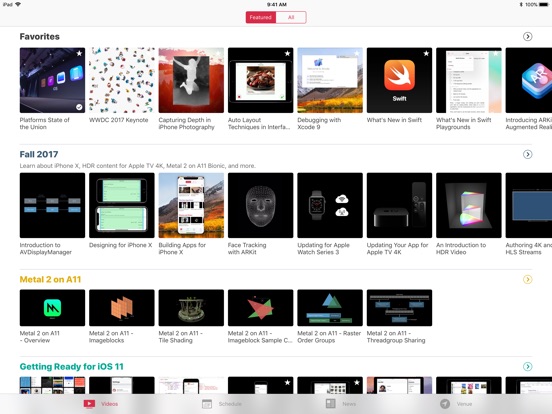Screen dimensions: 552x414
Task: Click the Videos play icon in tab bar
Action: coord(89,404)
